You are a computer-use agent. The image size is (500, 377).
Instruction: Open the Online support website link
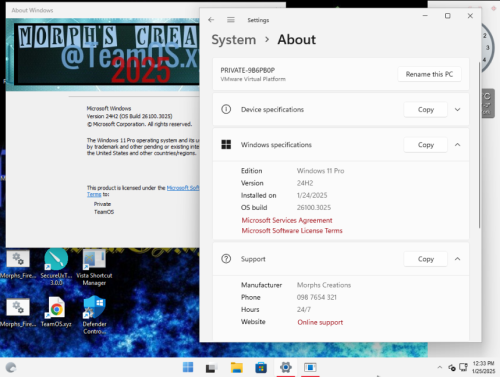(x=320, y=322)
